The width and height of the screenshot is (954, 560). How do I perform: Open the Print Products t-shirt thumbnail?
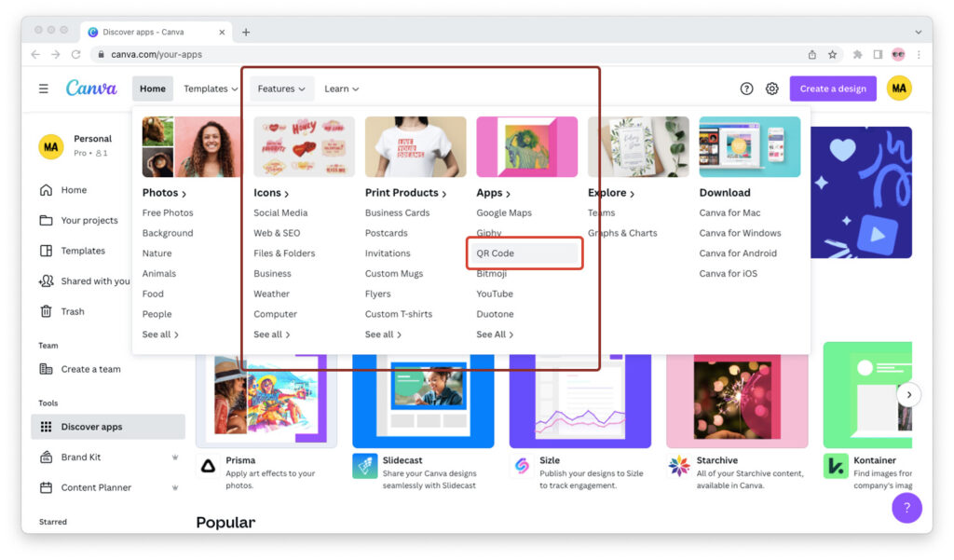pyautogui.click(x=416, y=146)
